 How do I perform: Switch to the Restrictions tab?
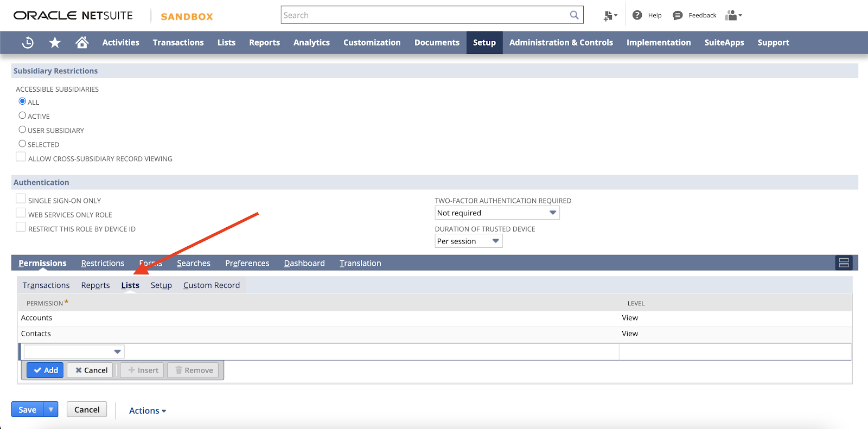point(103,263)
